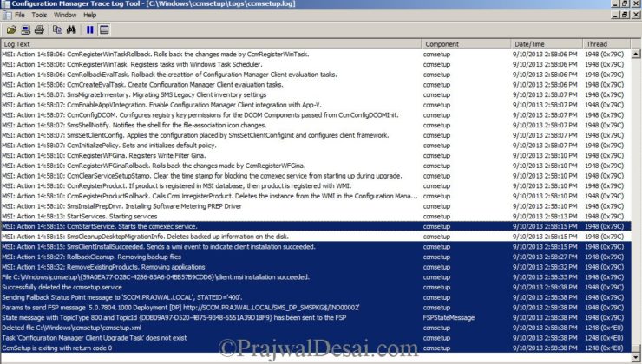Toggle the Show/Hide Details pane icon
This screenshot has width=642, height=364.
(104, 29)
